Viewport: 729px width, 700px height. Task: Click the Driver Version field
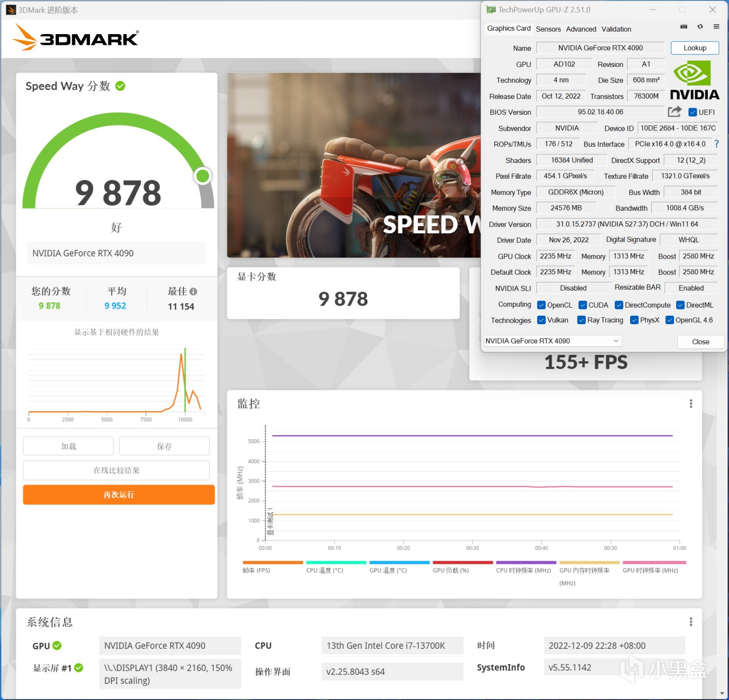[x=627, y=224]
